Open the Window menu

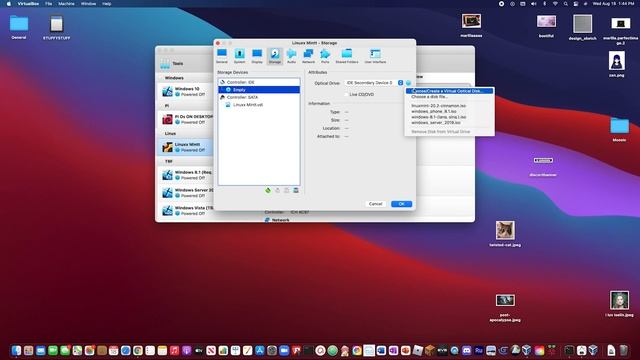pos(88,4)
